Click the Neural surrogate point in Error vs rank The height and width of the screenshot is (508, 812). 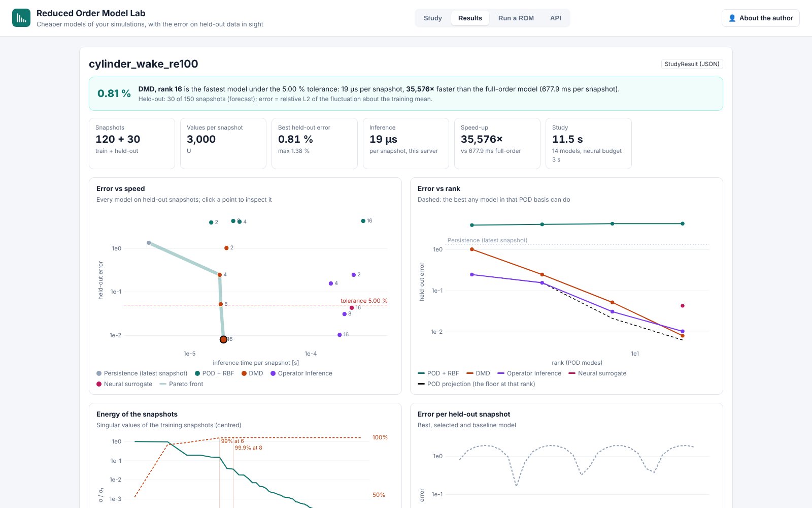click(683, 306)
